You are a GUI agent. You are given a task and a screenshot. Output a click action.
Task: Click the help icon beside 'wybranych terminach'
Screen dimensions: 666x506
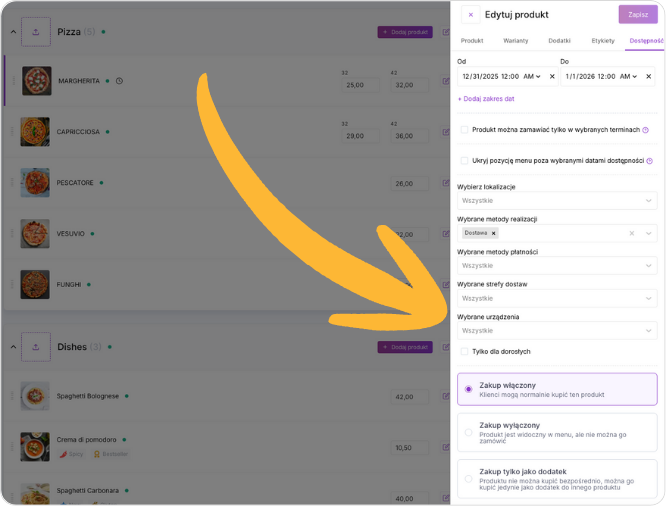point(645,130)
